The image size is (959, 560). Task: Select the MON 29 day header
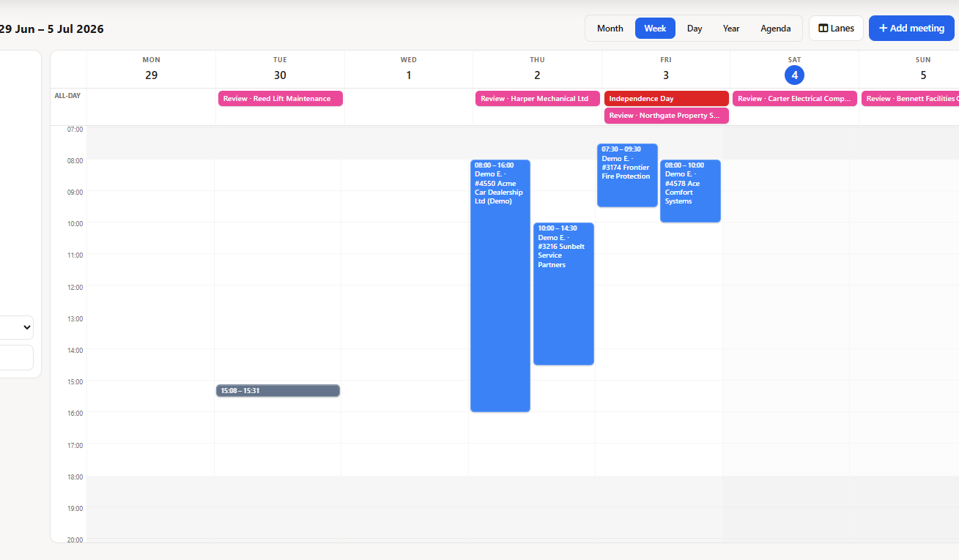[x=152, y=69]
